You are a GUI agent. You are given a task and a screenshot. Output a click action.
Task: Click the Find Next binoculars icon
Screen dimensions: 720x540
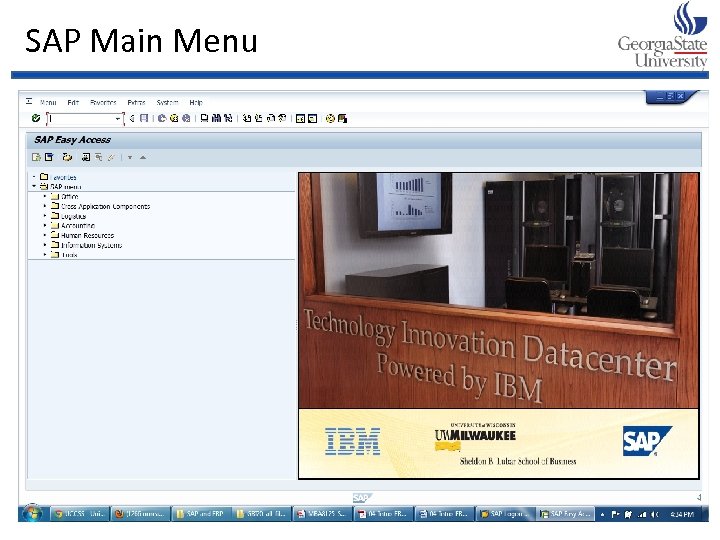[x=228, y=118]
